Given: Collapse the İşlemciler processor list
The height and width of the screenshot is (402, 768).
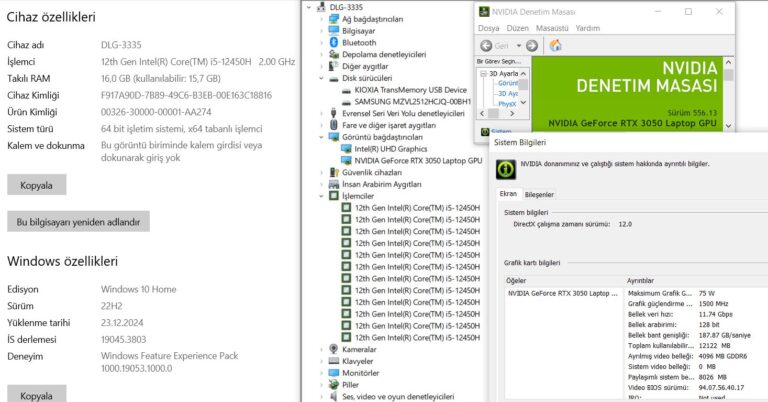Looking at the screenshot, I should pos(322,196).
